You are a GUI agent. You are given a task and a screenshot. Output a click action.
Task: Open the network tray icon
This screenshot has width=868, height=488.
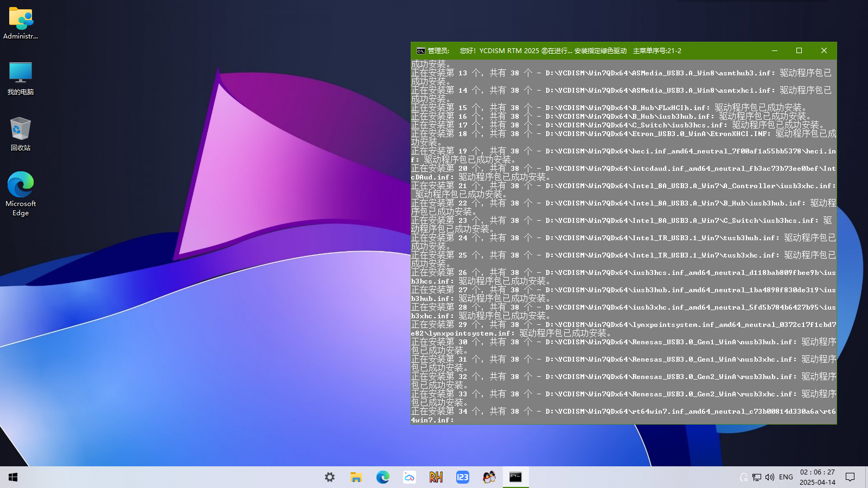click(x=757, y=477)
